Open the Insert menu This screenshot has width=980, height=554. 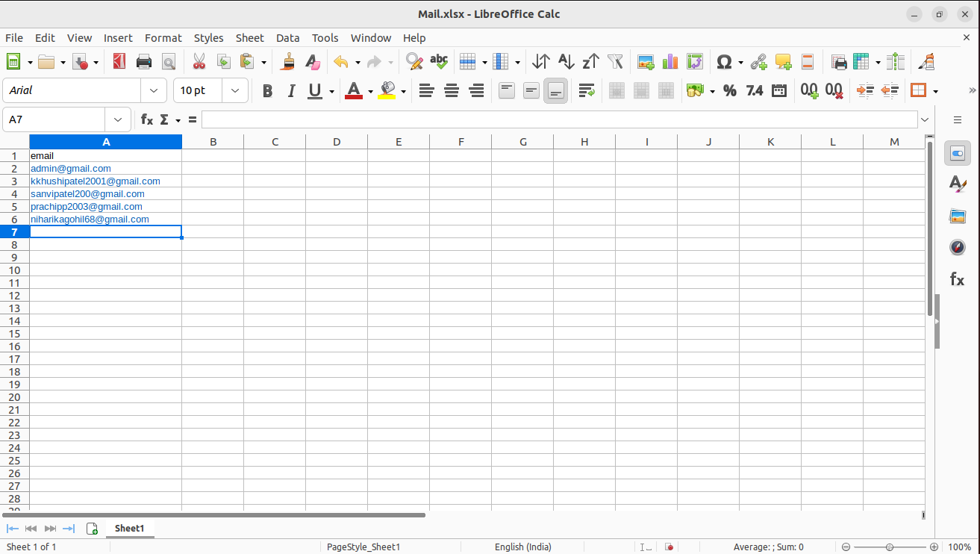coord(118,37)
